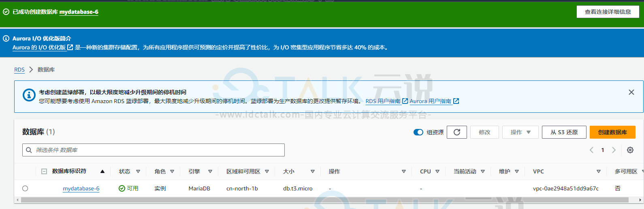Open the table preferences gear icon

pyautogui.click(x=630, y=150)
